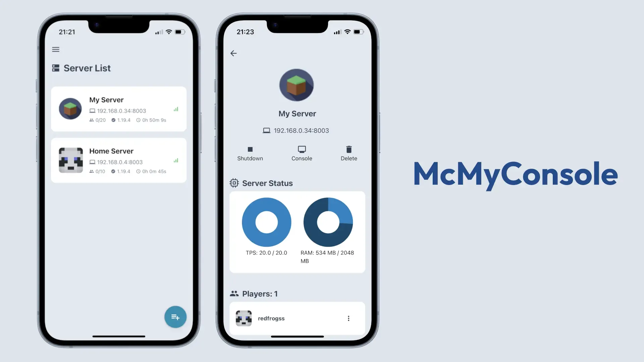Interact with TPS donut chart slider
644x362 pixels.
coord(266,222)
